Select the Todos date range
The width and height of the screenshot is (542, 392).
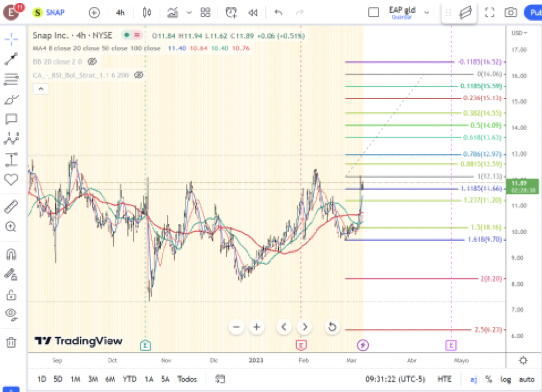(x=187, y=379)
